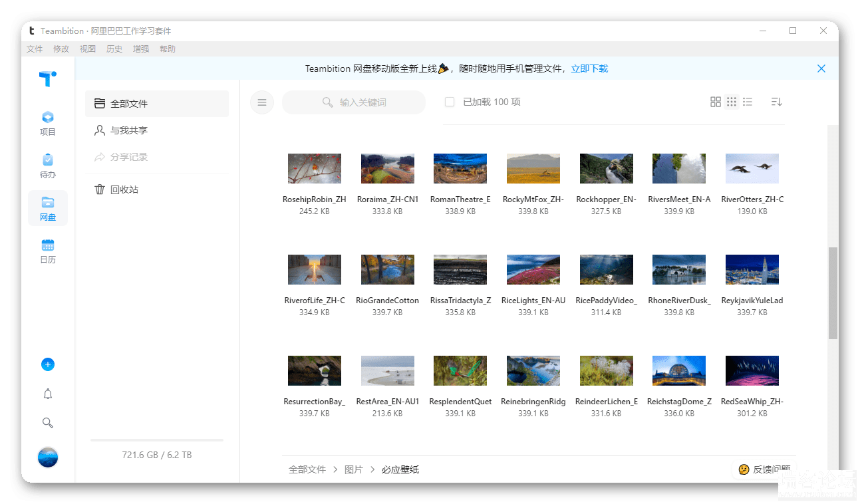This screenshot has height=504, width=860.
Task: Open the user avatar profile
Action: click(x=48, y=457)
